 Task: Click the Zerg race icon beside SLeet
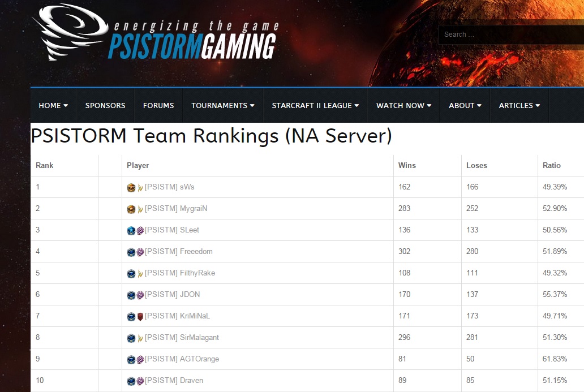(x=140, y=230)
